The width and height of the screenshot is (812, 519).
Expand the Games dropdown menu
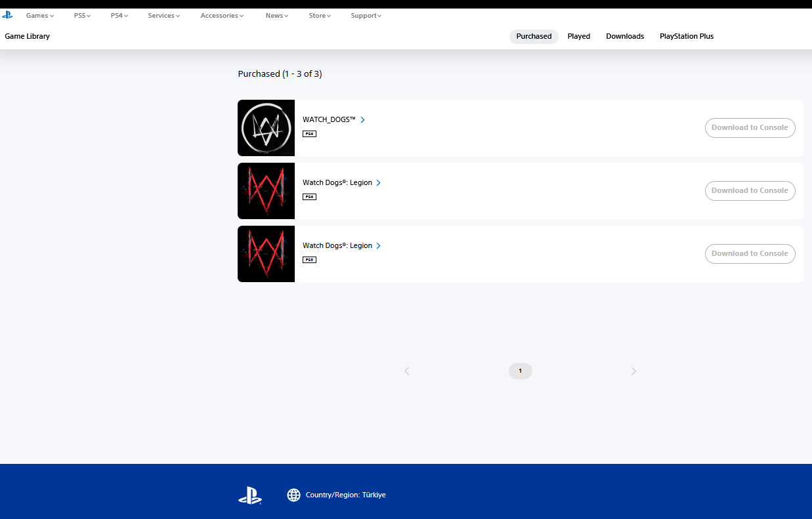pyautogui.click(x=40, y=16)
